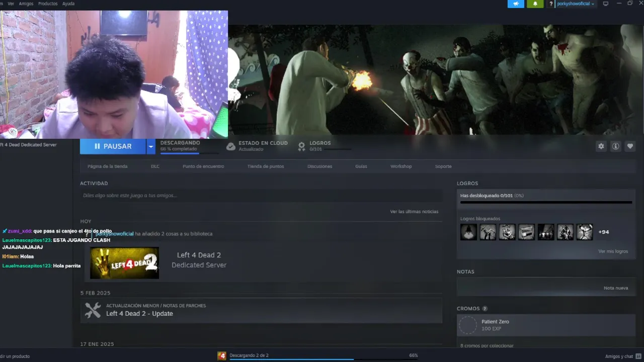Click Left 4 Dead 2 Dedicated Server title
The height and width of the screenshot is (362, 644).
pyautogui.click(x=199, y=260)
